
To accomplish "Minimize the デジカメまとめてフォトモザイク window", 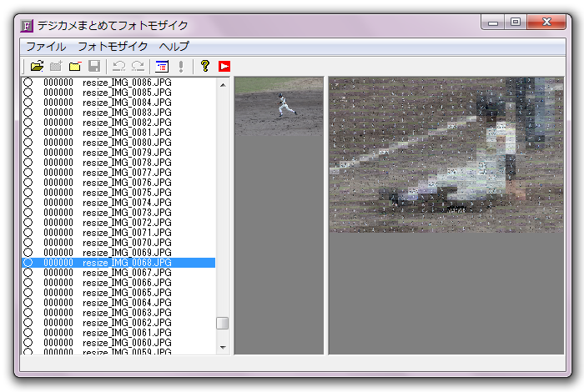I will pos(493,23).
